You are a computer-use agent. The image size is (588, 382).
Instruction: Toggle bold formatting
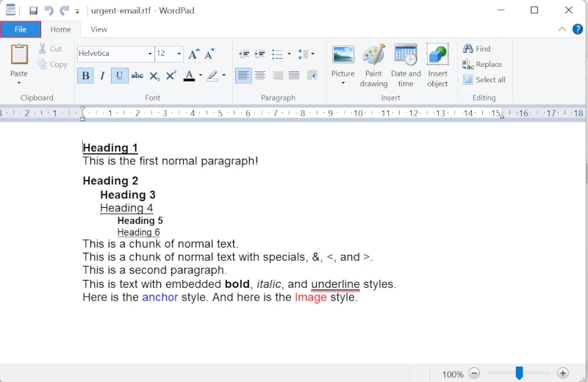(85, 76)
